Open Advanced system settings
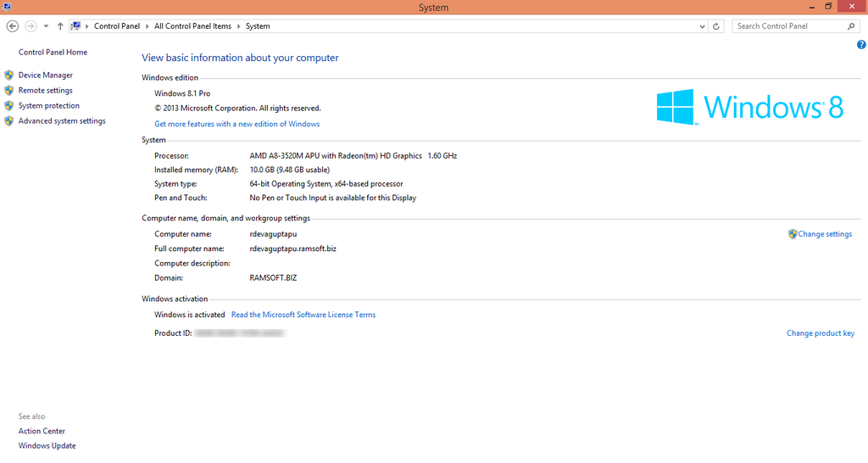Viewport: 868px width, 463px height. point(62,121)
